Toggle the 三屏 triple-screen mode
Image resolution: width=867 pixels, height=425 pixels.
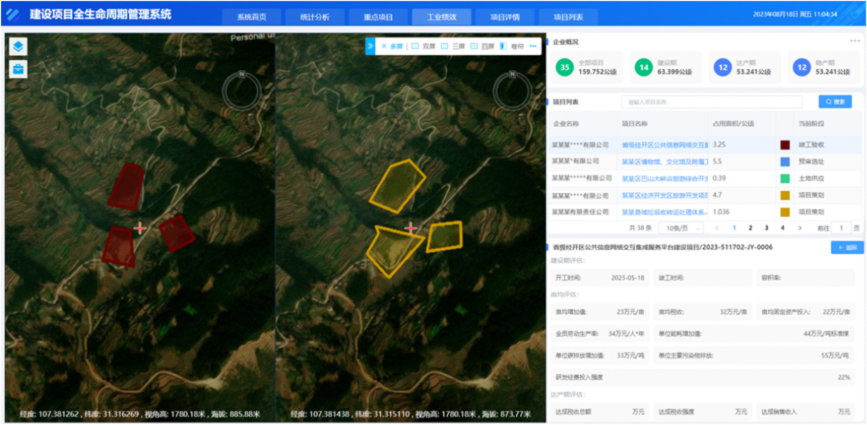[x=454, y=46]
